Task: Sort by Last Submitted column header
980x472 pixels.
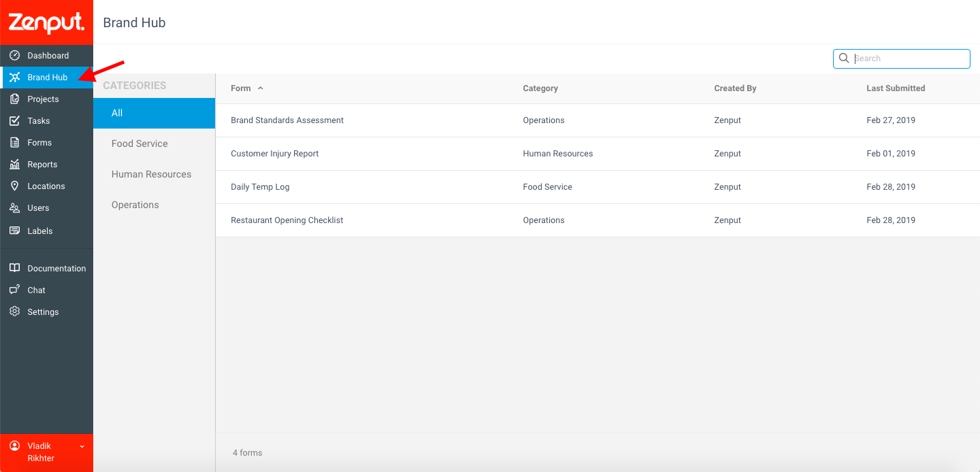Action: (x=896, y=88)
